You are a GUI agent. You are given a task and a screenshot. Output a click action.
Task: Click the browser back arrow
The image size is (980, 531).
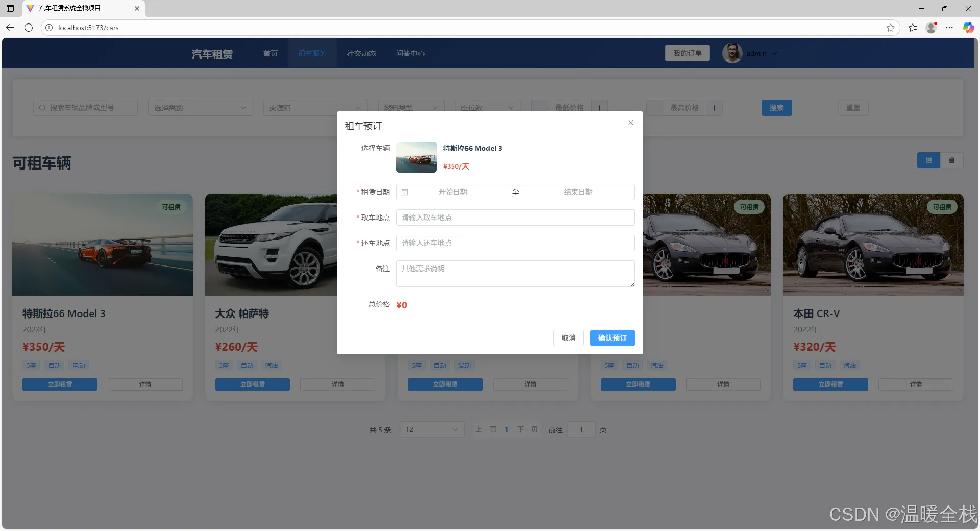[x=10, y=28]
